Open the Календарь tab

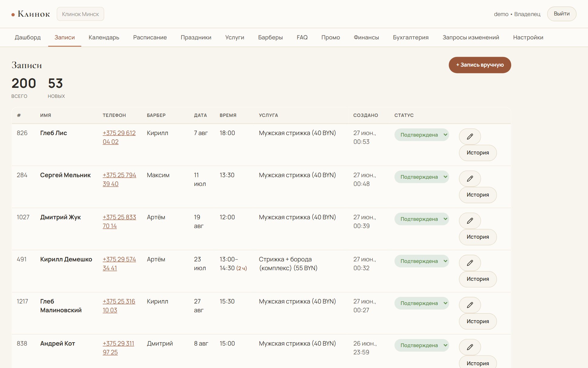[x=104, y=37]
